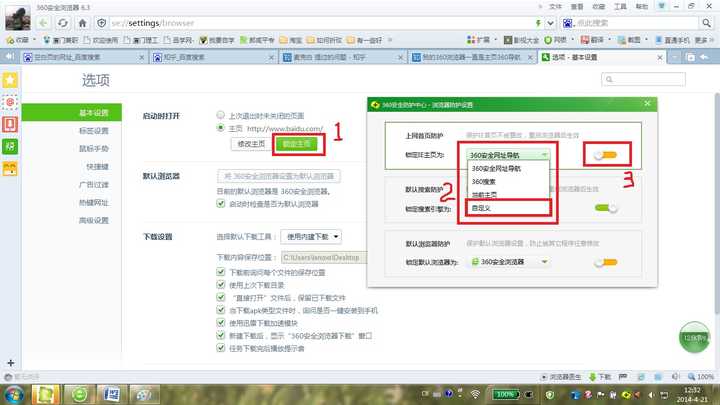Open the 锁定主页为 homepage combo box

click(508, 155)
